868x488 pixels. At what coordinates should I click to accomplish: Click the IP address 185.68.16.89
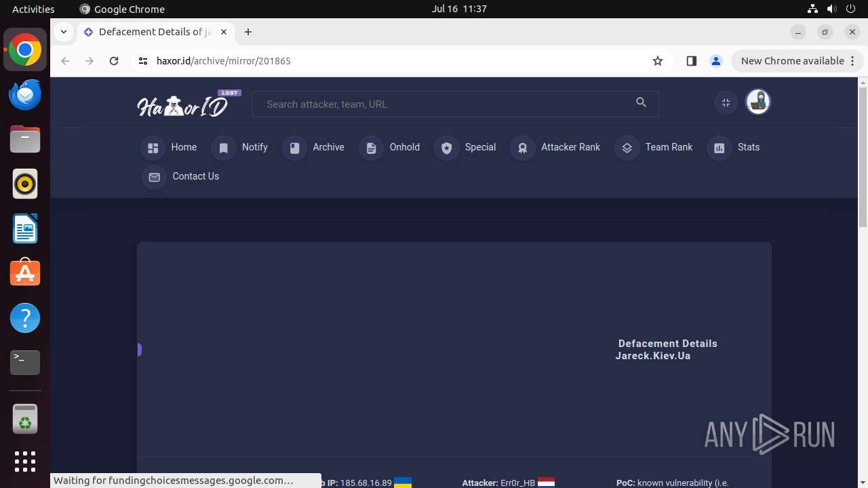tap(366, 483)
